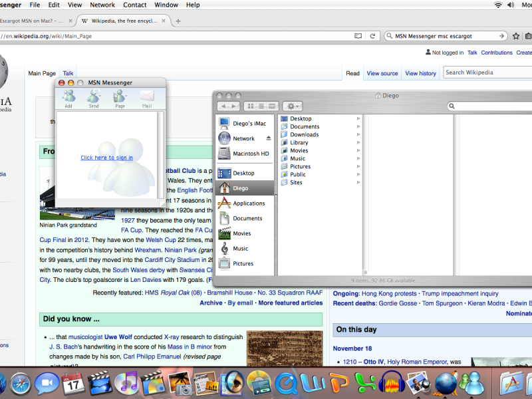Open Pictures in the Finder sidebar

pos(245,263)
